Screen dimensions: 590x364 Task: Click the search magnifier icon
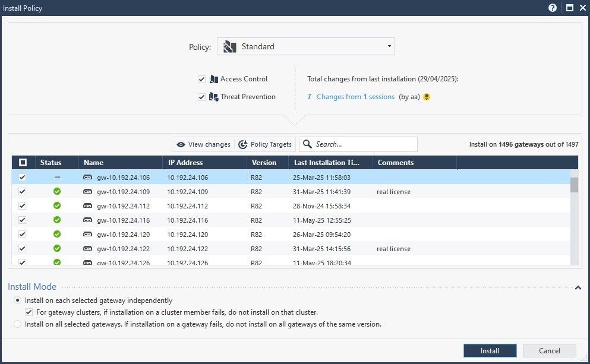tap(307, 144)
